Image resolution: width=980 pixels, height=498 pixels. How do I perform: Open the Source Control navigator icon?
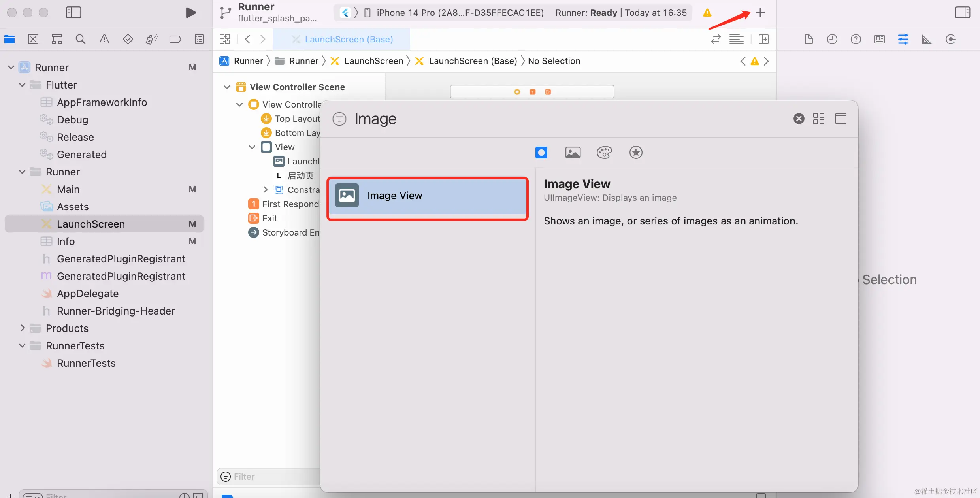click(x=33, y=39)
